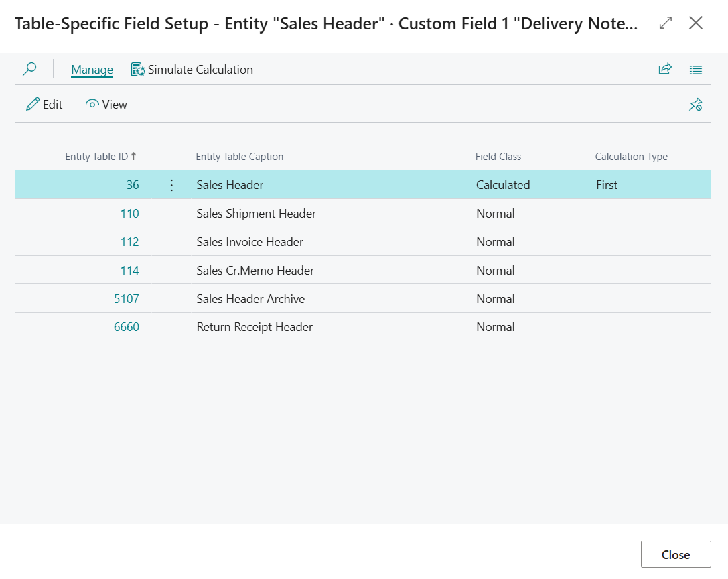Click the Calculation Type column header
This screenshot has width=728, height=579.
(x=631, y=157)
